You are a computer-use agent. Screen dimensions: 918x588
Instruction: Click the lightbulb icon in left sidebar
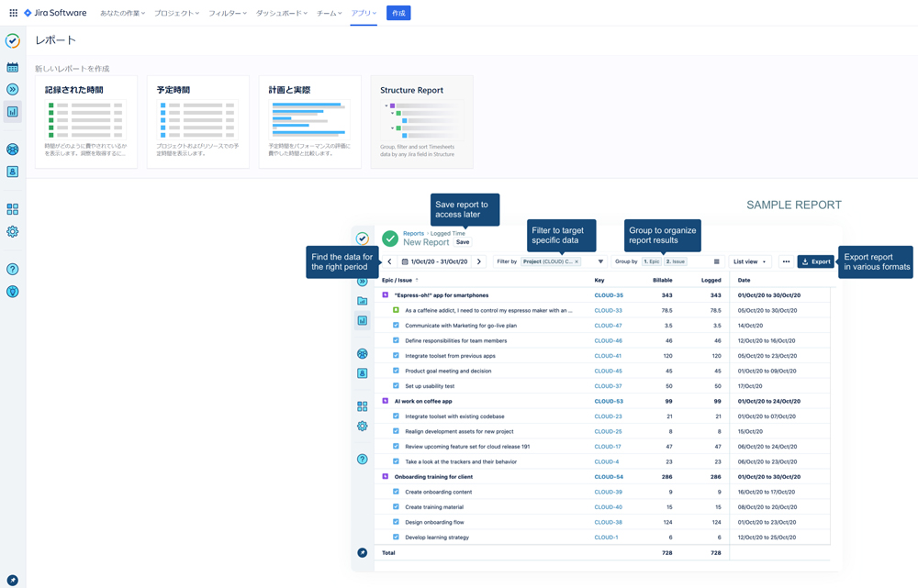(x=12, y=292)
